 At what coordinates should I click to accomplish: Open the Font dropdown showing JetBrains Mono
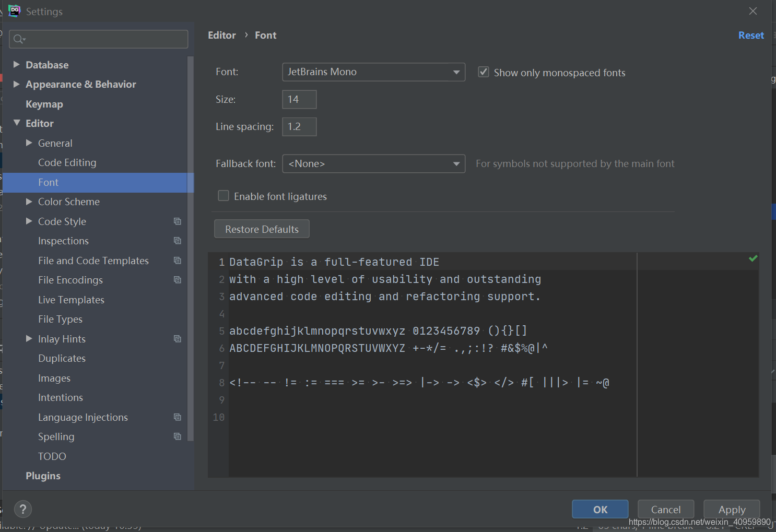pyautogui.click(x=373, y=72)
